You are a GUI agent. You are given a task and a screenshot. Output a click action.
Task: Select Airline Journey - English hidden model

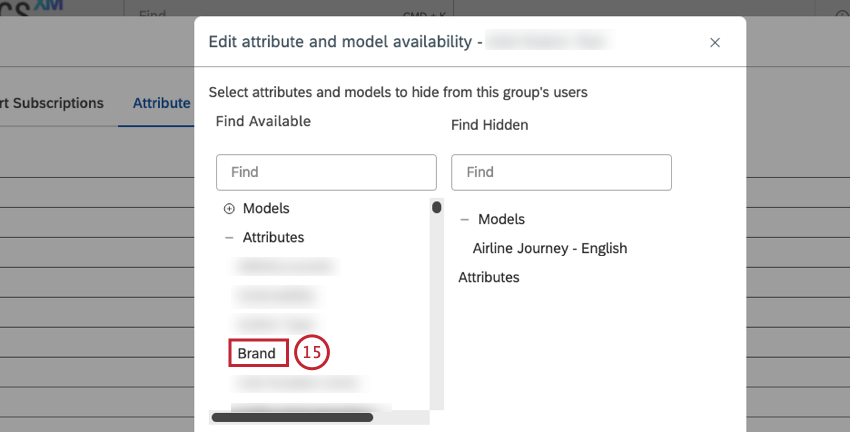click(549, 248)
